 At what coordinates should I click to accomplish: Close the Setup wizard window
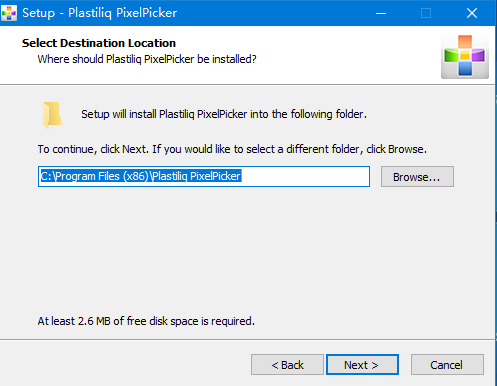coord(472,13)
